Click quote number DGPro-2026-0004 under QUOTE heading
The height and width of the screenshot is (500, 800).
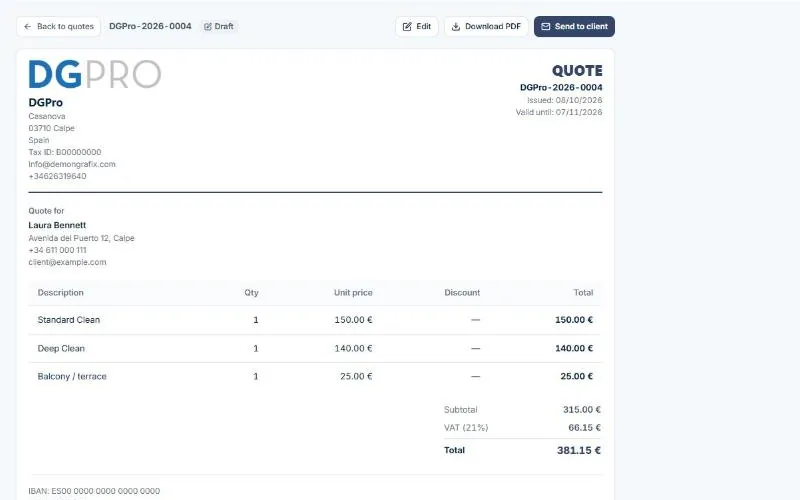point(561,87)
